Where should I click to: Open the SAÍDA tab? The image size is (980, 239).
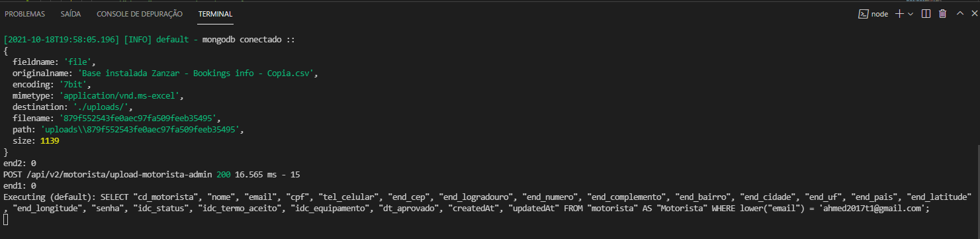pyautogui.click(x=71, y=14)
